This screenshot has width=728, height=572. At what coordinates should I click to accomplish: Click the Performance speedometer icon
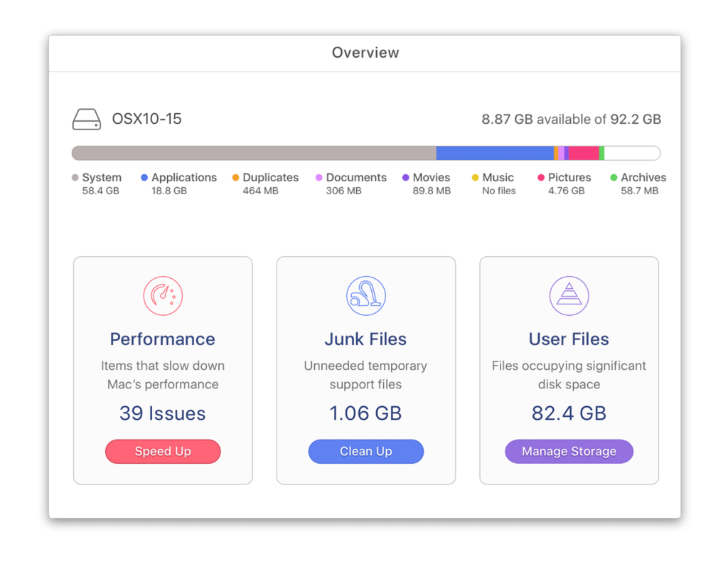162,295
